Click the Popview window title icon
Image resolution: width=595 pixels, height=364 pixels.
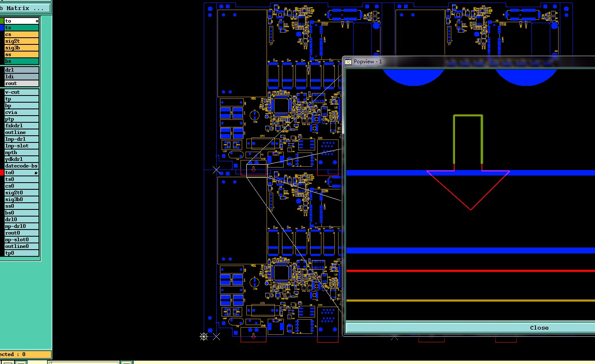tap(348, 62)
